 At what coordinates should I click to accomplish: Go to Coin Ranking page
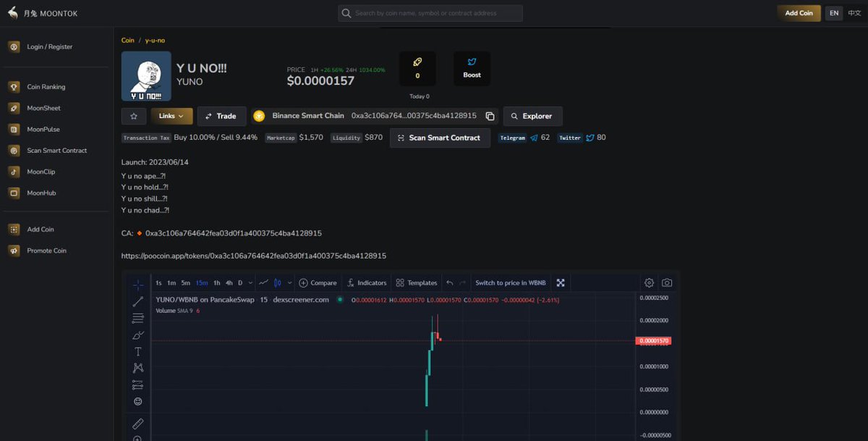[46, 87]
